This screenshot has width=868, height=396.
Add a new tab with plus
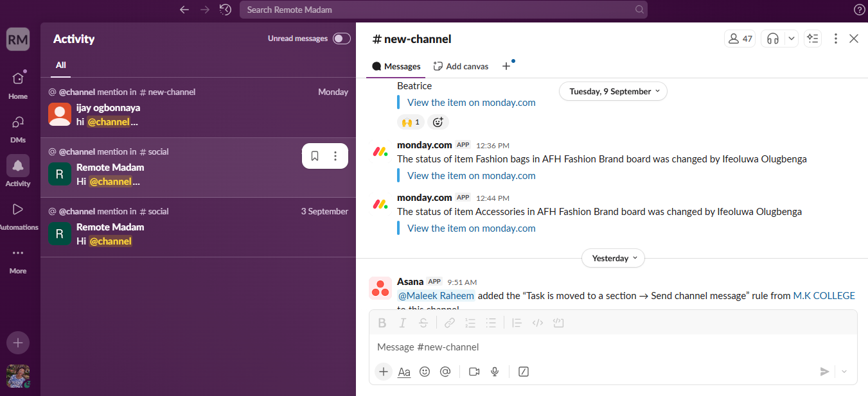coord(506,66)
